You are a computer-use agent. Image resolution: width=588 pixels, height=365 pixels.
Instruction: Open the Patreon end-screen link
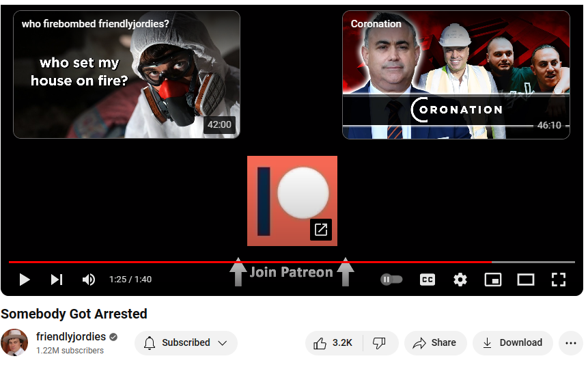coord(292,200)
